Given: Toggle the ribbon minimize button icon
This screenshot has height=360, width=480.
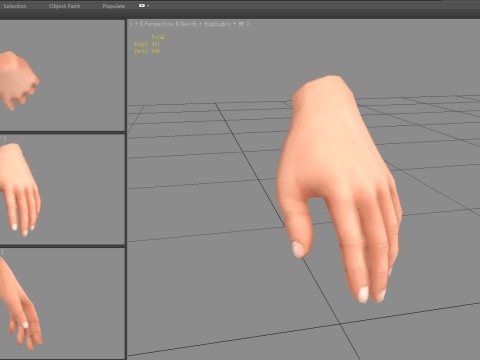Looking at the screenshot, I should [142, 6].
